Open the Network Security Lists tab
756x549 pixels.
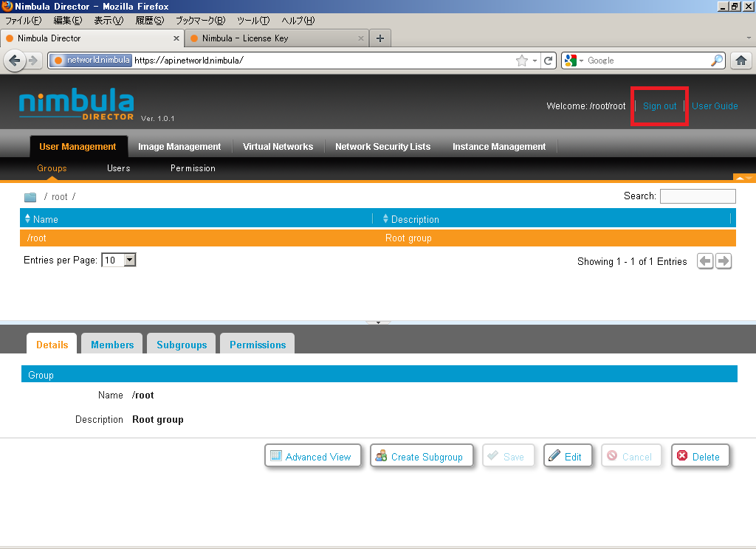click(383, 147)
